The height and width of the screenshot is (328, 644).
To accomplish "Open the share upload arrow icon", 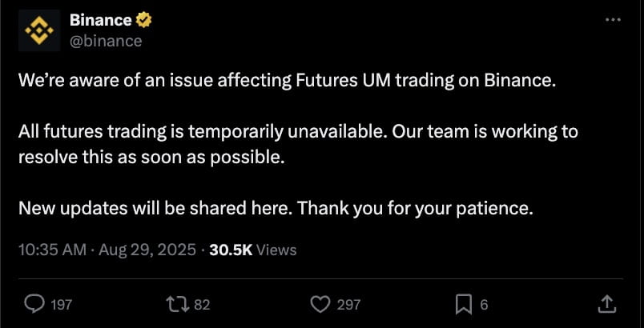I will pos(608,304).
